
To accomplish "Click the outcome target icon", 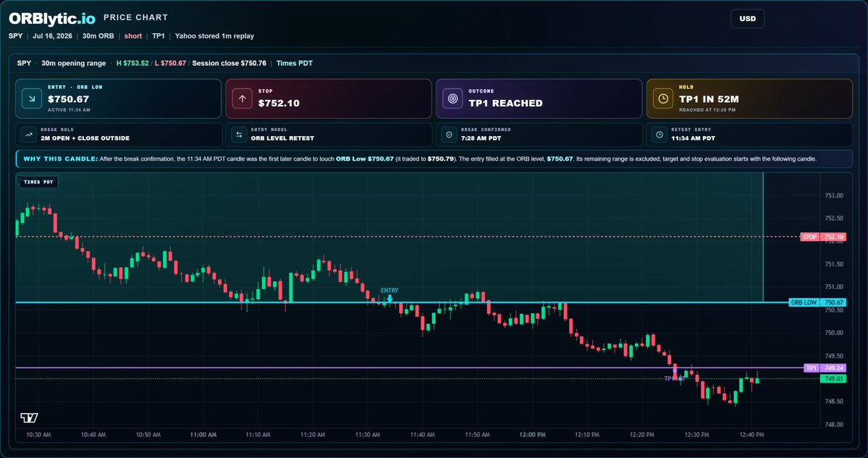I will (452, 98).
